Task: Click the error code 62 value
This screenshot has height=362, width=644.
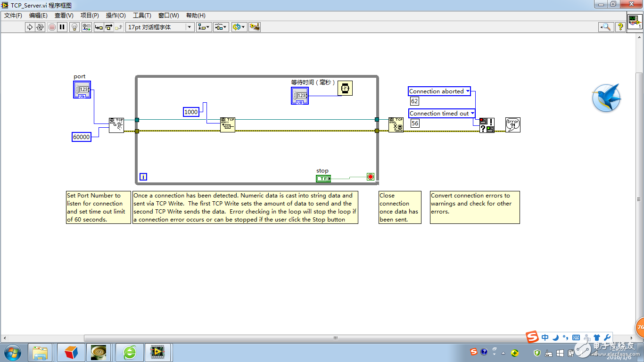Action: point(414,101)
